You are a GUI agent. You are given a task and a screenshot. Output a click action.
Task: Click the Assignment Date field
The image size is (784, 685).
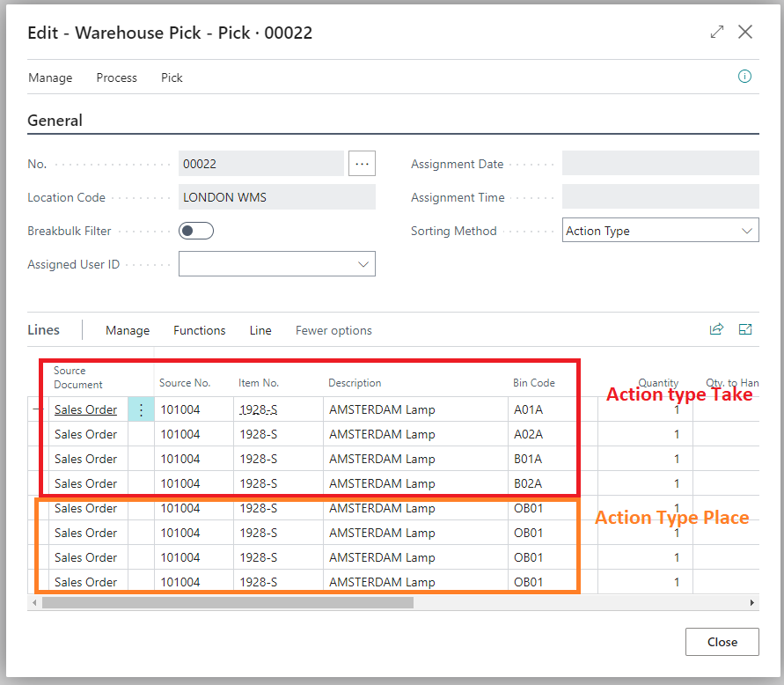(661, 163)
